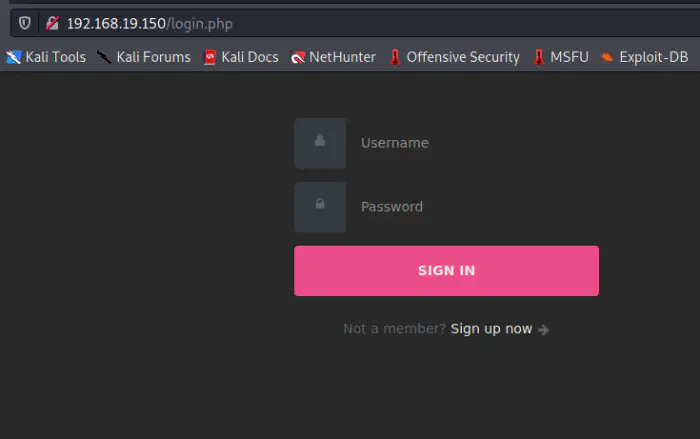Screen dimensions: 700x439
Task: Go to the NetHunter bookmark label
Action: (x=342, y=57)
